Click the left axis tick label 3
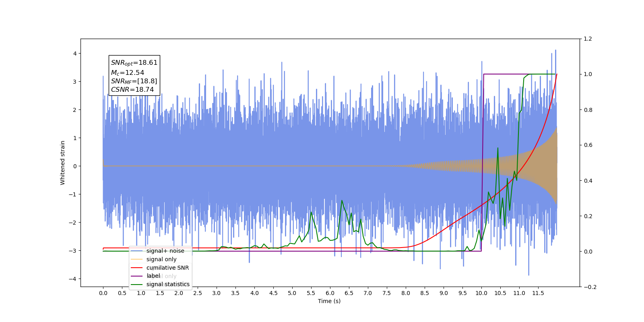Viewport: 644px width, 322px height. coord(75,82)
